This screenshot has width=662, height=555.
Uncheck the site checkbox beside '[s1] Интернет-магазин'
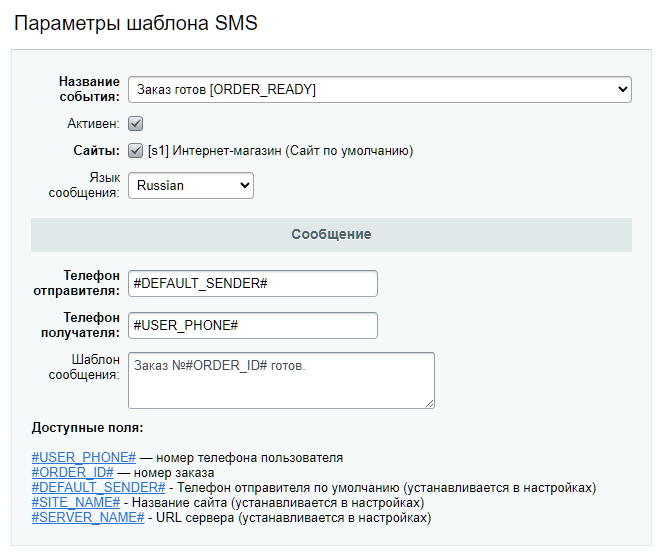[136, 151]
